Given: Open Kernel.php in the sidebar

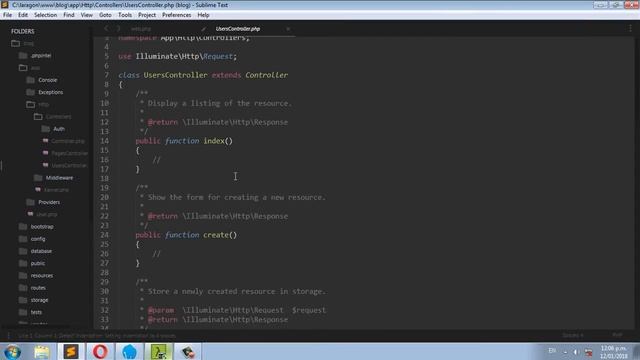Looking at the screenshot, I should click(x=56, y=190).
